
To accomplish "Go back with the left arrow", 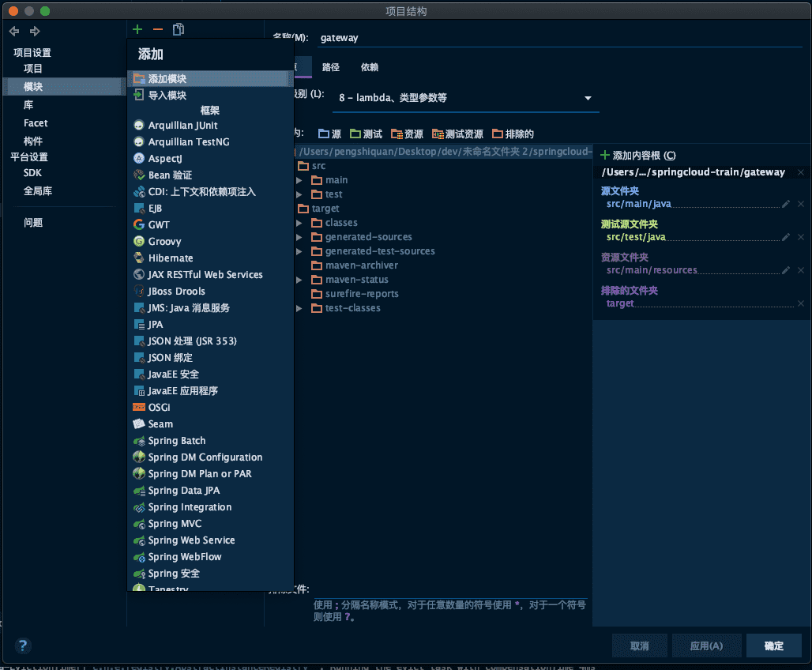I will [14, 32].
